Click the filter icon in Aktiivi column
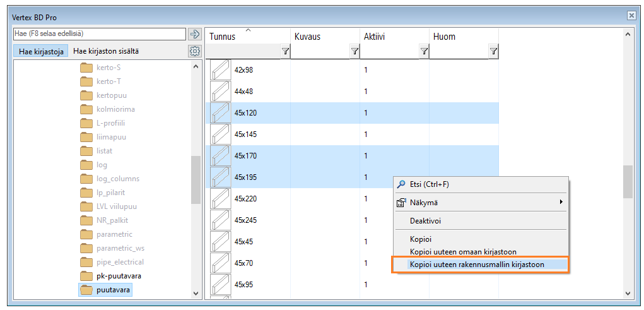 point(424,52)
